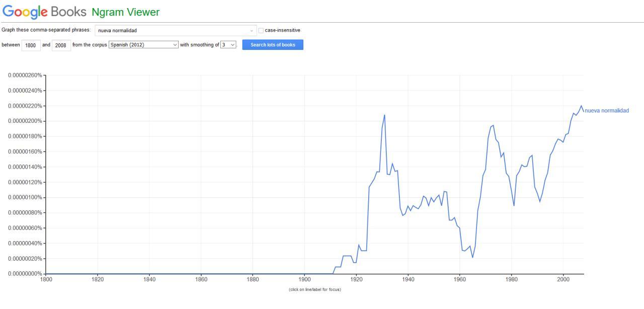Expand the phrase suggestions arrow in the search box
Viewport: 644px width, 309px height.
(252, 31)
